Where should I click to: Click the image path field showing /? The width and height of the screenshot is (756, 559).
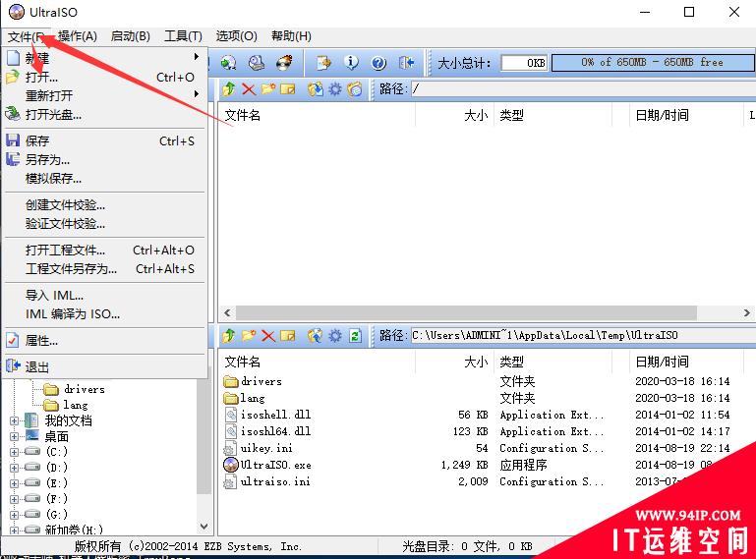(583, 89)
